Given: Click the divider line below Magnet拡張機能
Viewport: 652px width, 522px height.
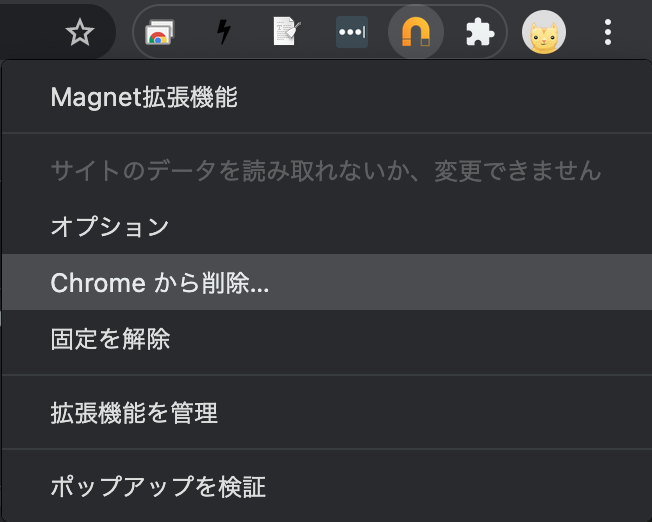Looking at the screenshot, I should click(327, 133).
